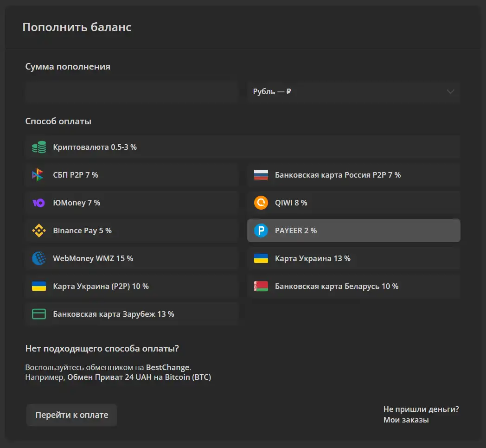Click the currency dropdown chevron arrow
The image size is (486, 448).
(450, 91)
